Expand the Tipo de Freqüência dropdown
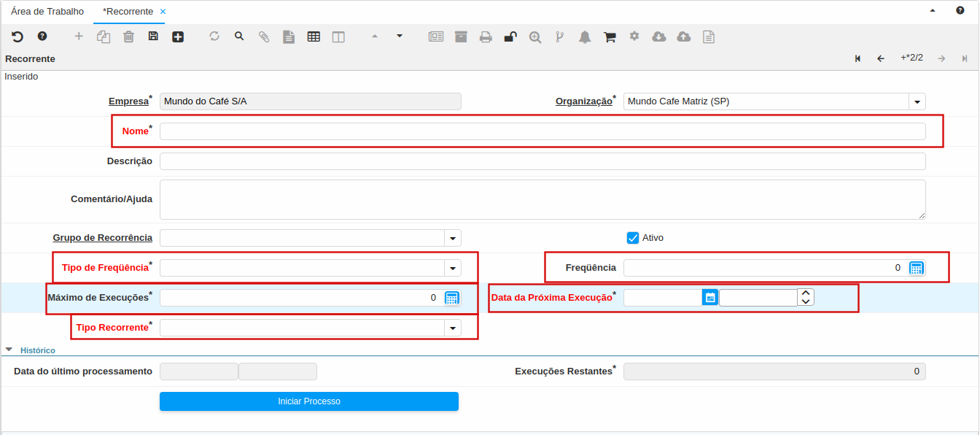This screenshot has width=980, height=435. (x=453, y=268)
